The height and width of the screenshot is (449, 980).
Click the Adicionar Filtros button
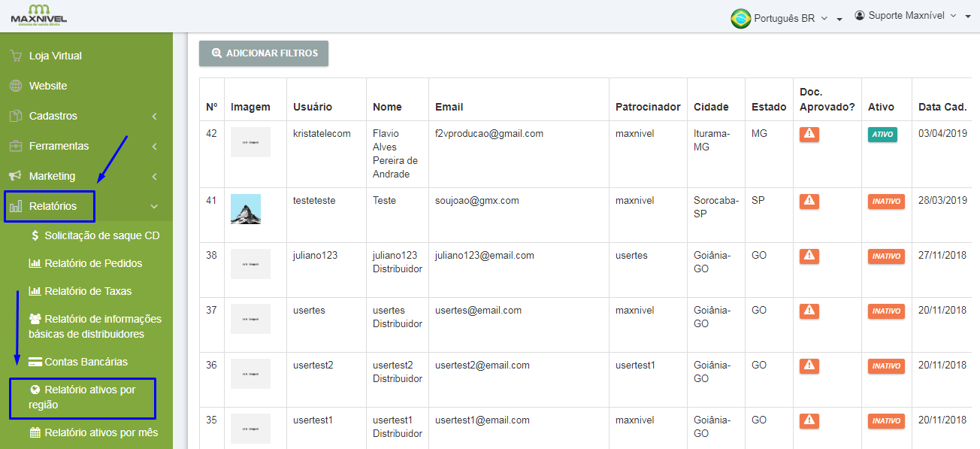[264, 53]
